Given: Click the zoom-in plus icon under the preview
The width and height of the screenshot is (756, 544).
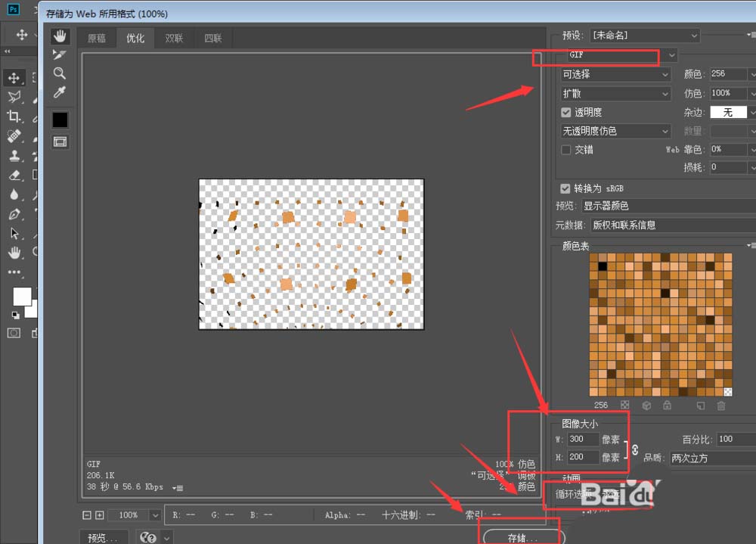Looking at the screenshot, I should click(x=99, y=515).
